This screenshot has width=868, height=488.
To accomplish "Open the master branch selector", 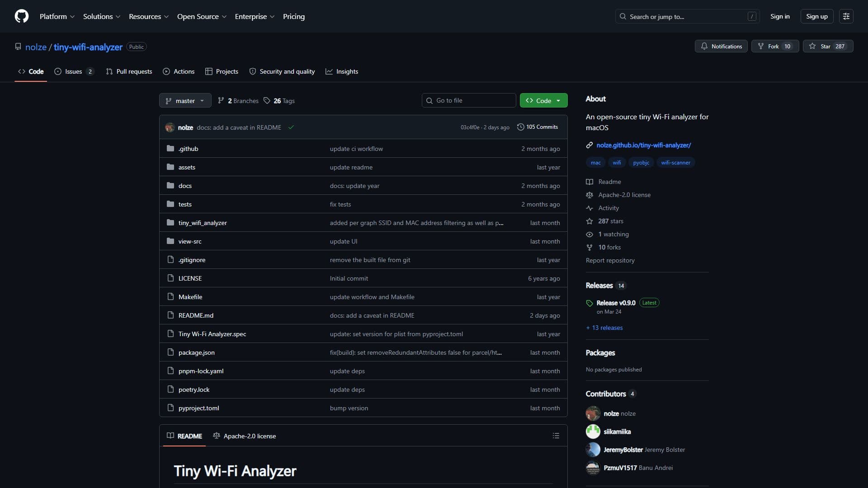I will tap(185, 101).
